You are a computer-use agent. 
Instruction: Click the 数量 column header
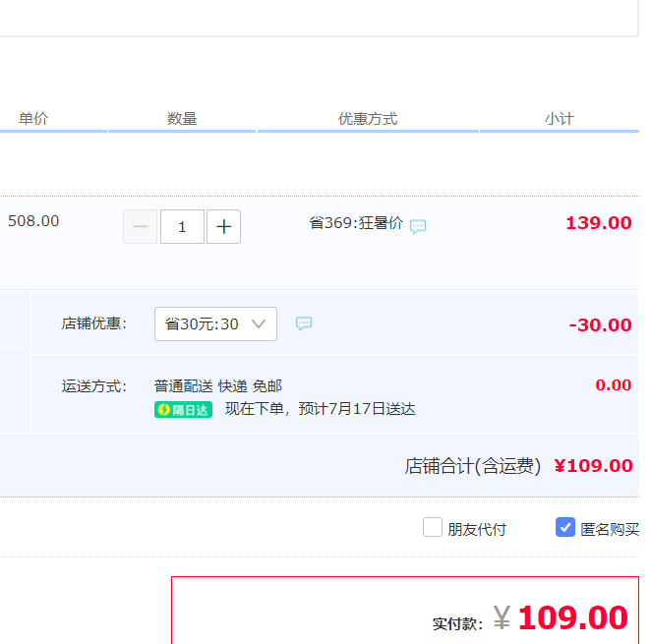point(182,119)
